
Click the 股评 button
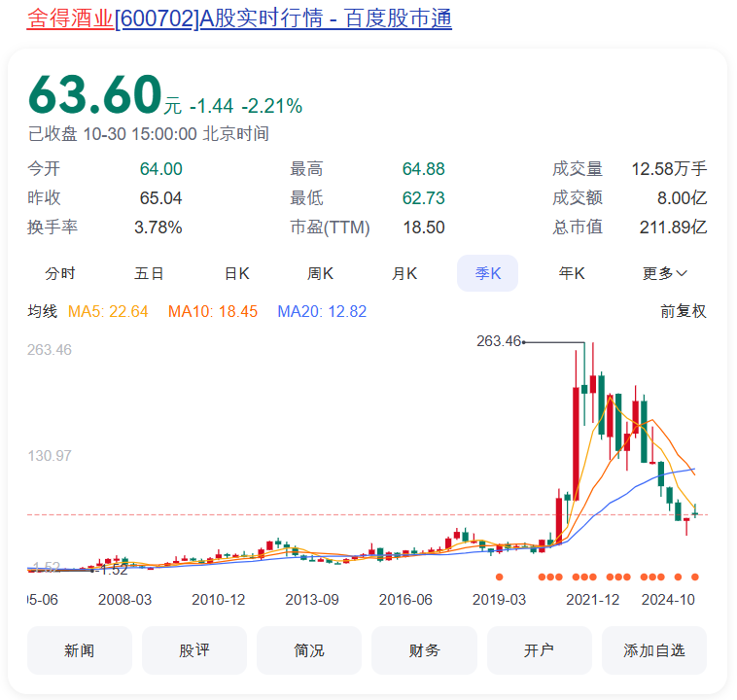[194, 650]
